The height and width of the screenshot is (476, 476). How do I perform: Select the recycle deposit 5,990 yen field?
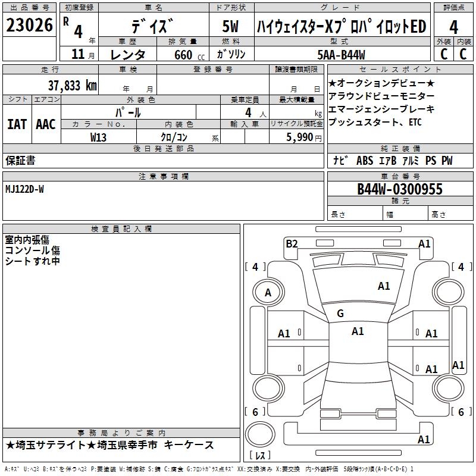[x=296, y=137]
